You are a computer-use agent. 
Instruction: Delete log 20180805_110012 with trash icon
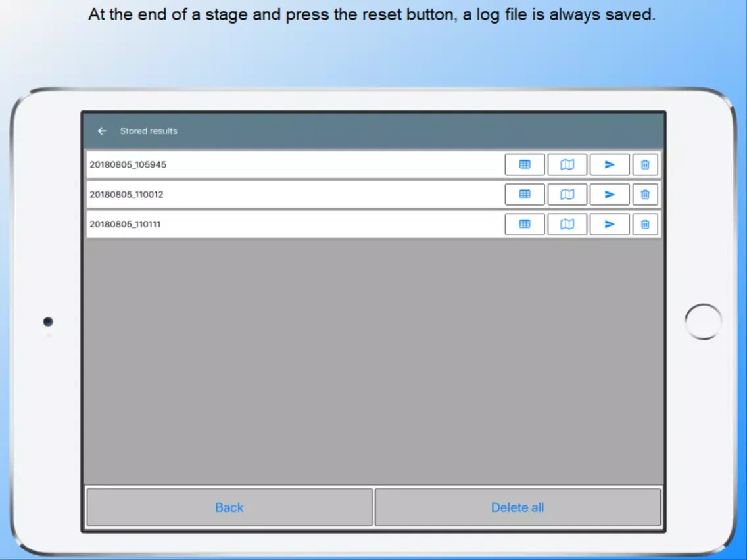coord(645,195)
